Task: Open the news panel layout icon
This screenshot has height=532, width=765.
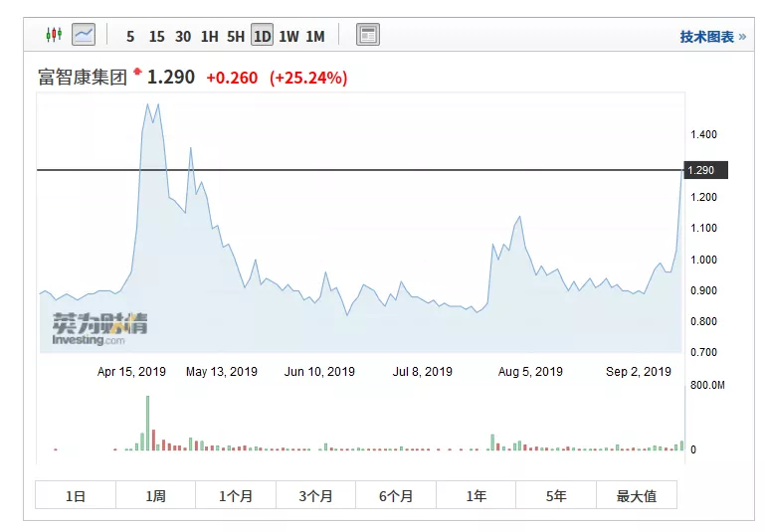Action: [x=368, y=35]
